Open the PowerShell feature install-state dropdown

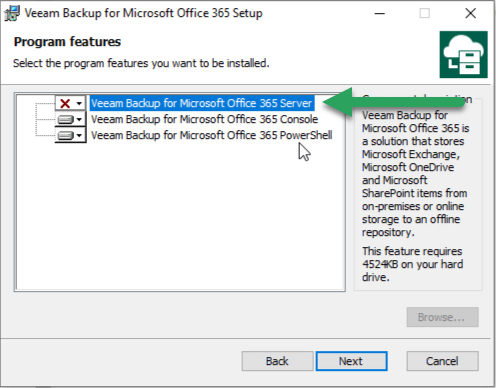[x=71, y=135]
